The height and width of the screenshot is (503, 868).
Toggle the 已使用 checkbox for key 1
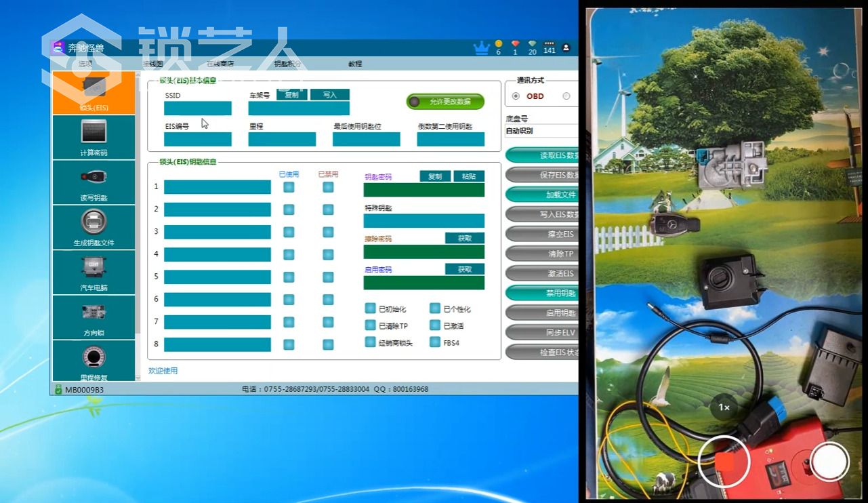[x=289, y=187]
